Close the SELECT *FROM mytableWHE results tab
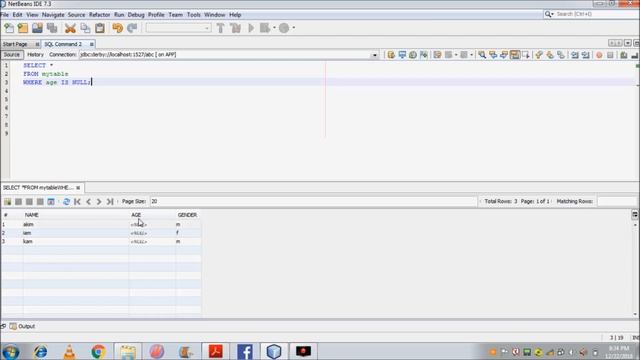This screenshot has width=640, height=360. (x=78, y=188)
